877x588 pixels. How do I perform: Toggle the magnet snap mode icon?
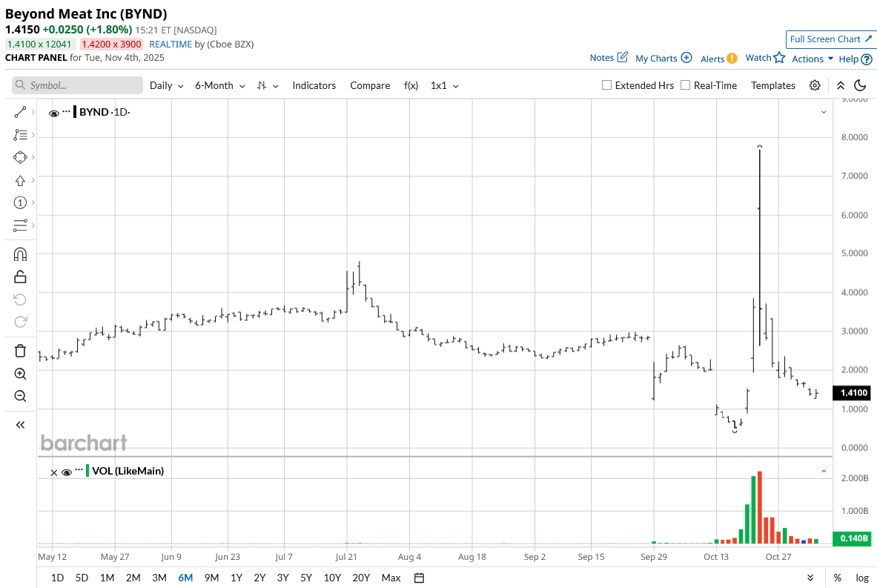coord(20,254)
